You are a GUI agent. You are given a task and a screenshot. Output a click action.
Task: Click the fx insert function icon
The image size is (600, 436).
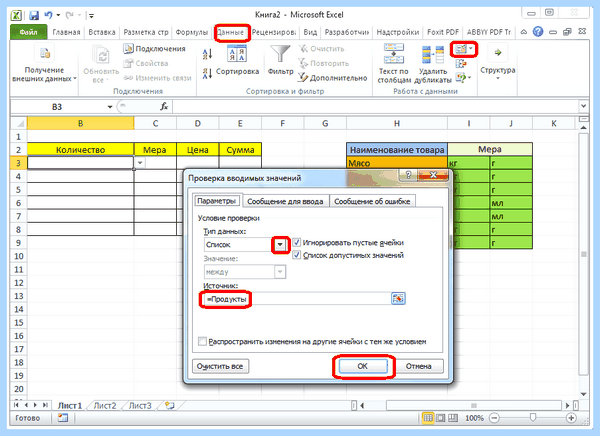164,106
